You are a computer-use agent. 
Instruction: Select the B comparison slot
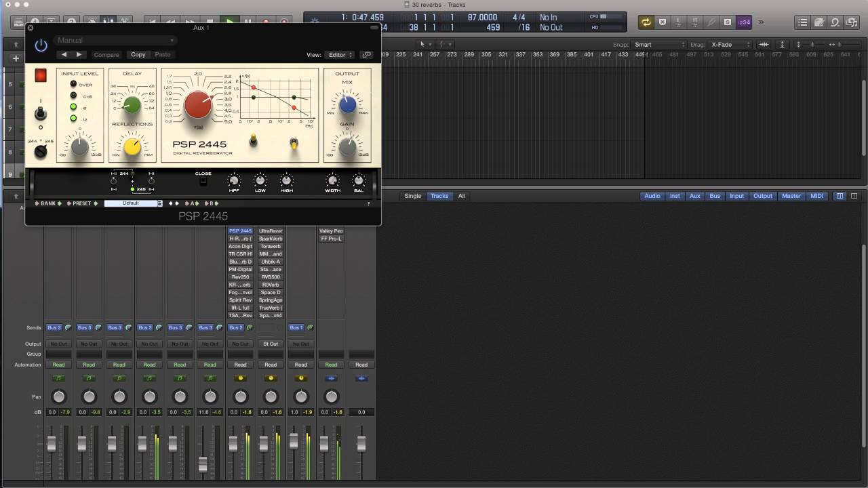click(x=212, y=203)
